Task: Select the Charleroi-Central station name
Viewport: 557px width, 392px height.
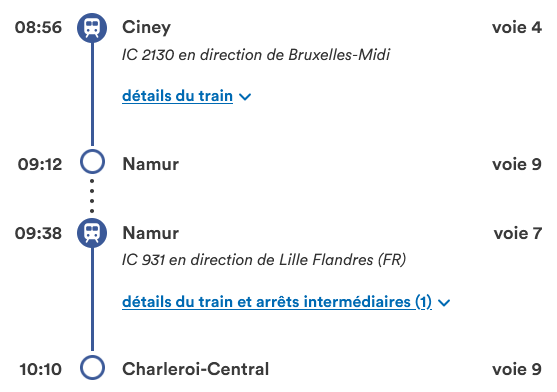Action: coord(195,369)
